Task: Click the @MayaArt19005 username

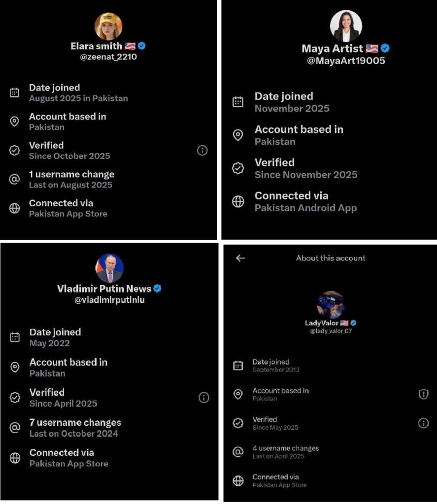Action: (346, 61)
